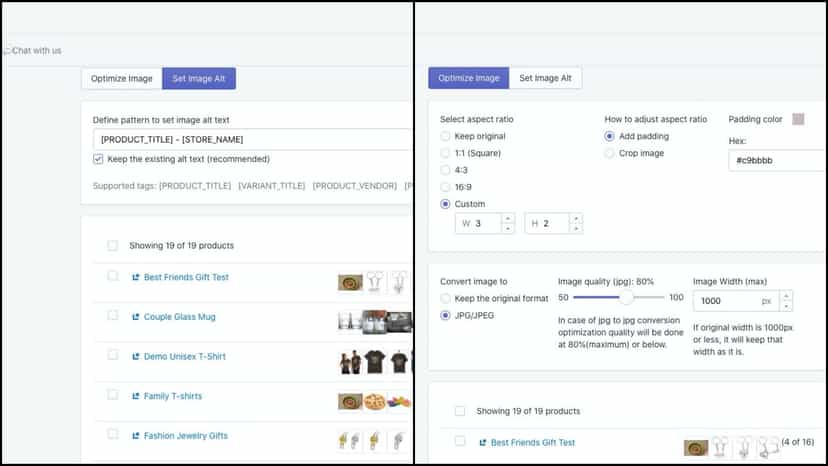The image size is (828, 466).
Task: Increase custom height H with up arrow
Action: pos(576,218)
